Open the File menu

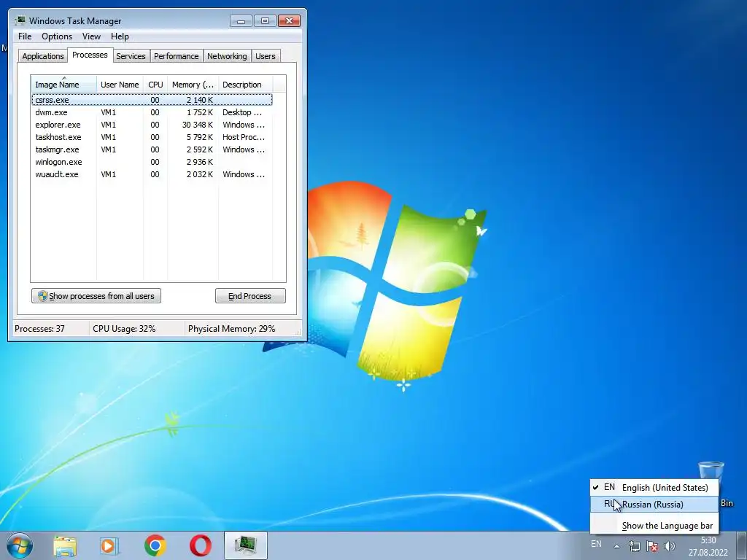(x=25, y=36)
